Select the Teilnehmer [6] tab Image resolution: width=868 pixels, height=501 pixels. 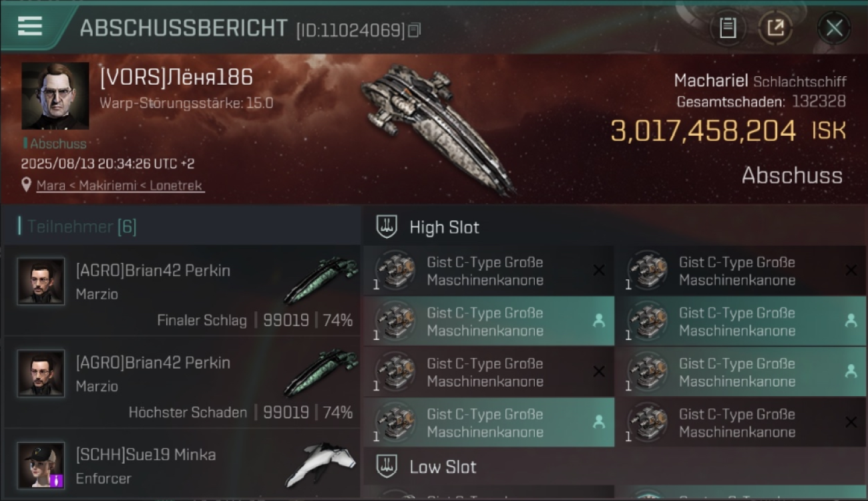81,226
